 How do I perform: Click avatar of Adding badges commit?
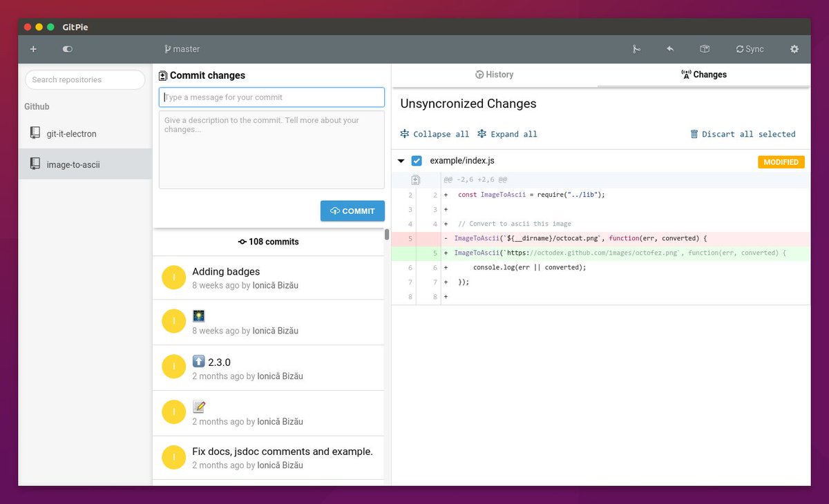[174, 278]
